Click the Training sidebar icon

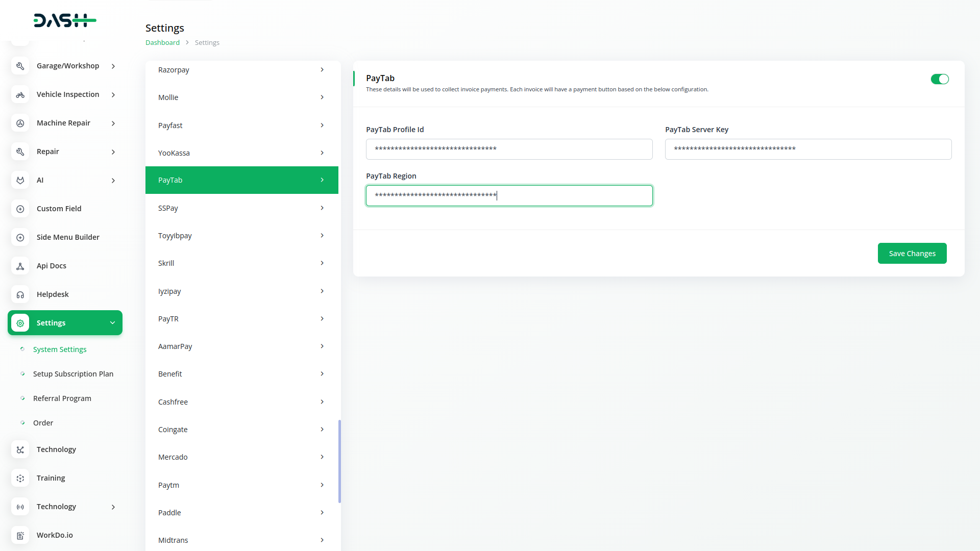click(20, 478)
